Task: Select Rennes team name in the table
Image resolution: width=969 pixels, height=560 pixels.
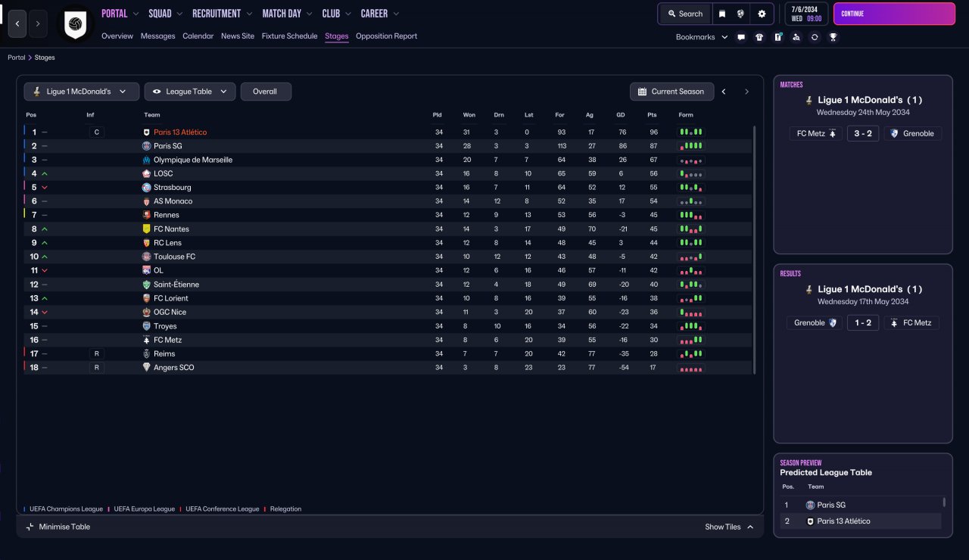Action: [167, 215]
